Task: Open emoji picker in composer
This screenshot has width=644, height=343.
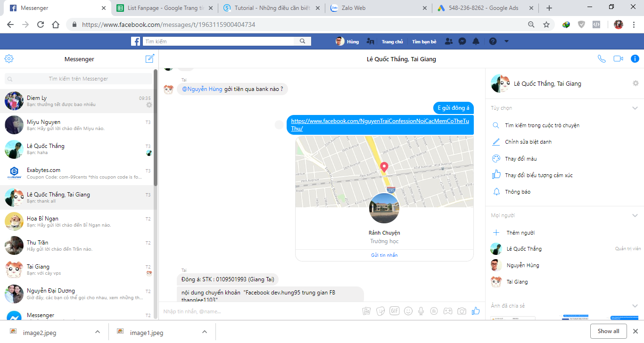Action: 408,311
